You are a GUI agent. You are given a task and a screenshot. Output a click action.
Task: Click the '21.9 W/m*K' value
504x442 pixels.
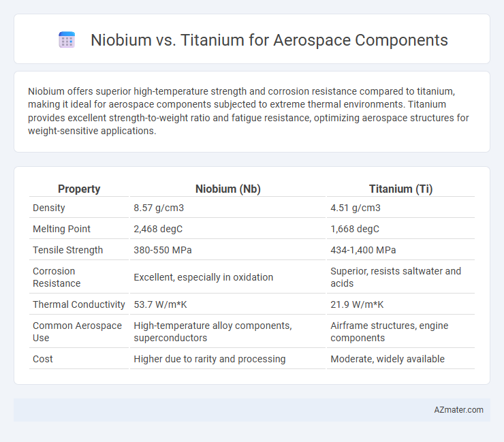click(x=357, y=304)
